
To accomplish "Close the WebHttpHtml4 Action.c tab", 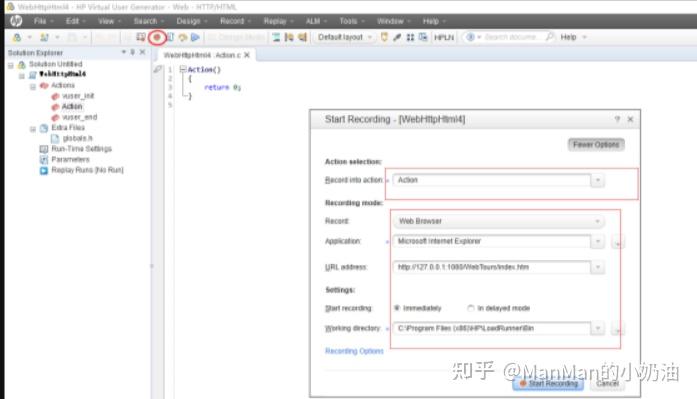I will click(247, 55).
